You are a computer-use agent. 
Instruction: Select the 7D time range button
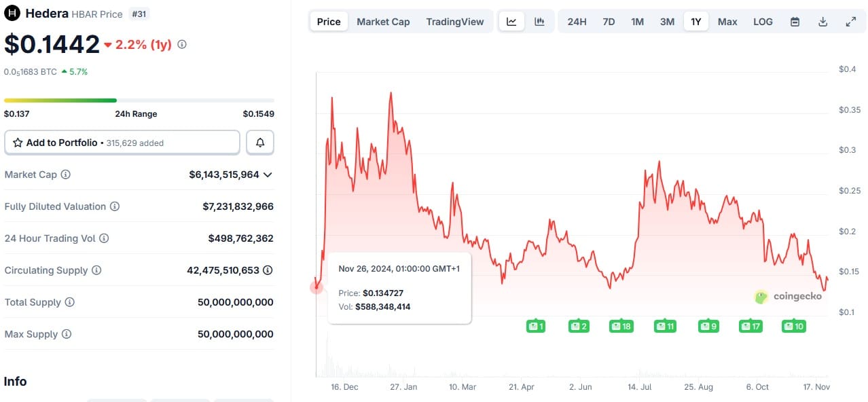click(x=609, y=22)
